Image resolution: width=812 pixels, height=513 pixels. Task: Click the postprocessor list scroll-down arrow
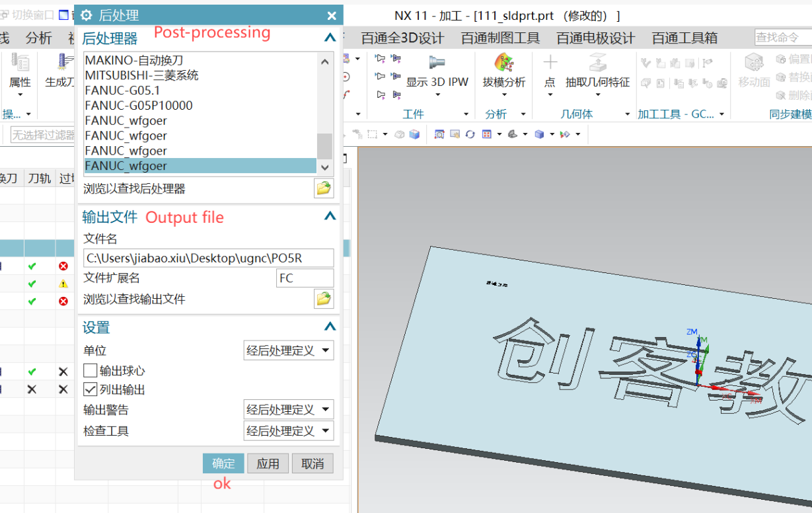pos(324,167)
